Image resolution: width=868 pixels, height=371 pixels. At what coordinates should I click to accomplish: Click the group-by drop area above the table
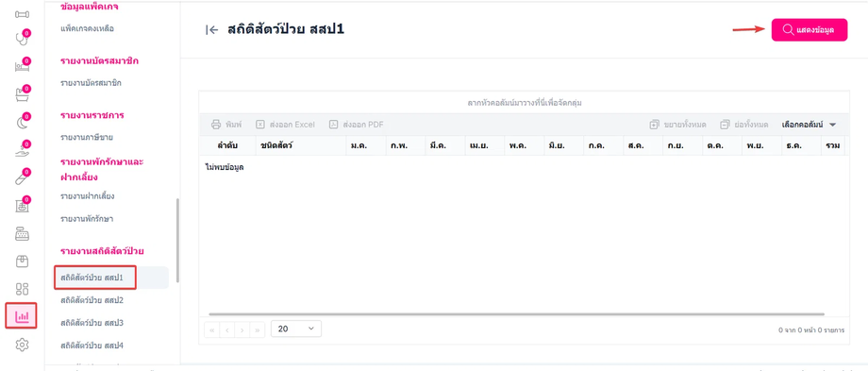point(524,103)
